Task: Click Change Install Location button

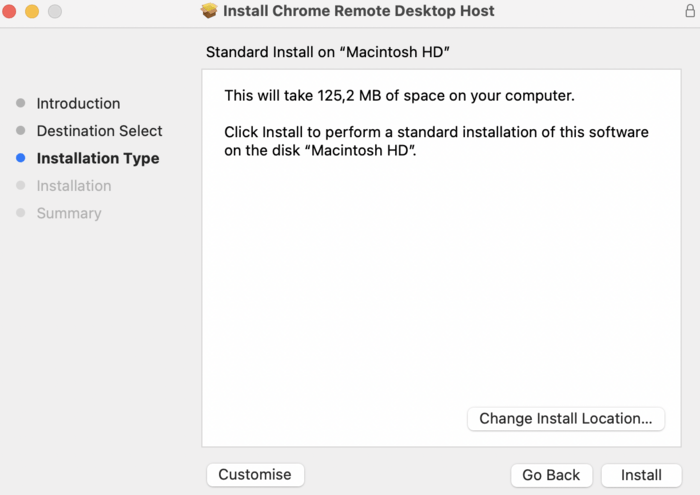Action: [566, 419]
